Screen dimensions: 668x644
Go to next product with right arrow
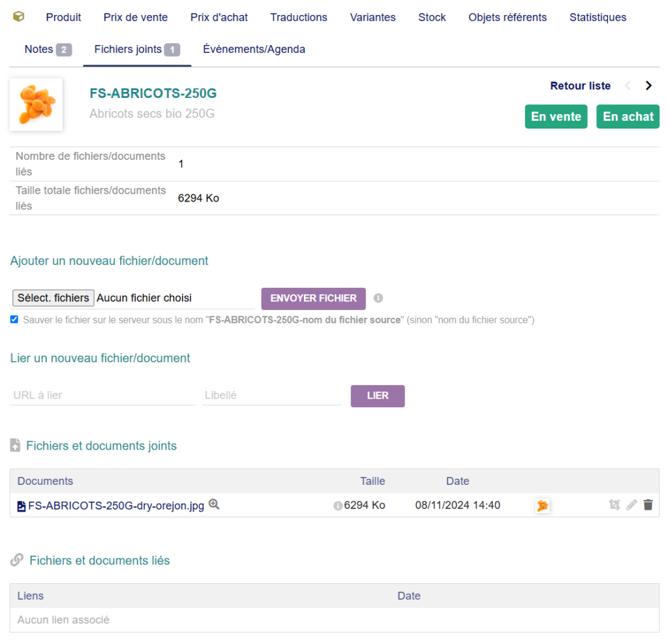(648, 85)
